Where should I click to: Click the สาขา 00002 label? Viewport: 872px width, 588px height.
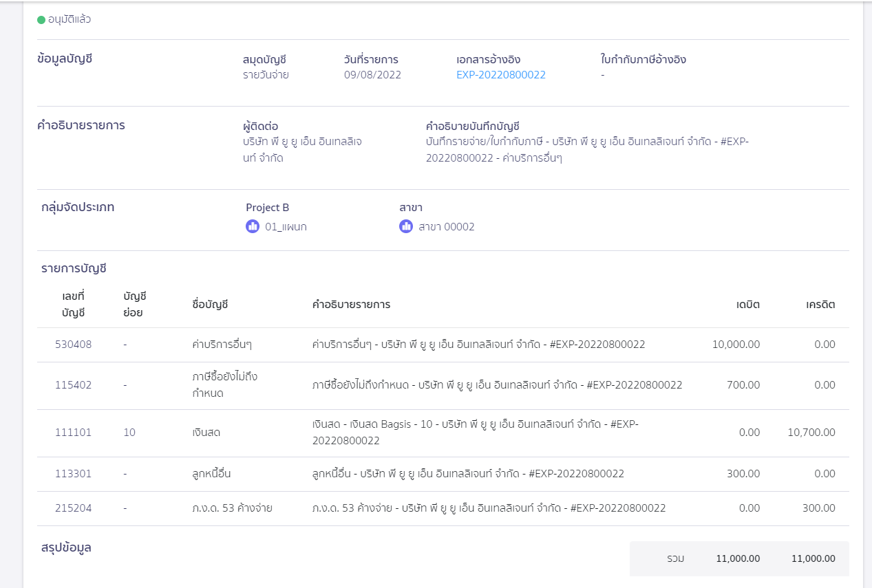446,227
